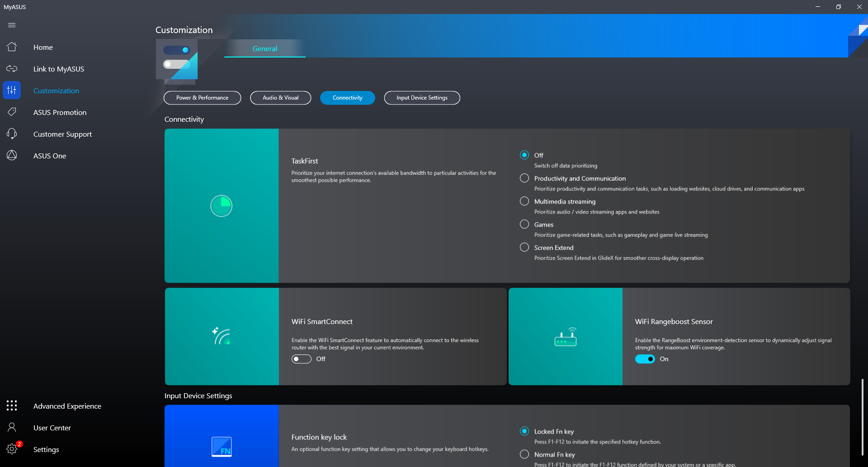Select TaskFirst Off radio option
This screenshot has width=868, height=467.
[524, 155]
